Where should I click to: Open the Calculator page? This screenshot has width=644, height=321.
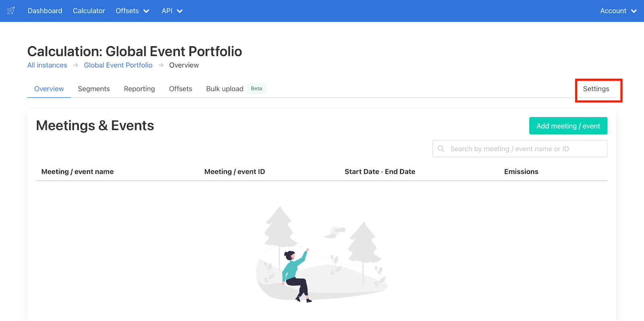pyautogui.click(x=89, y=11)
